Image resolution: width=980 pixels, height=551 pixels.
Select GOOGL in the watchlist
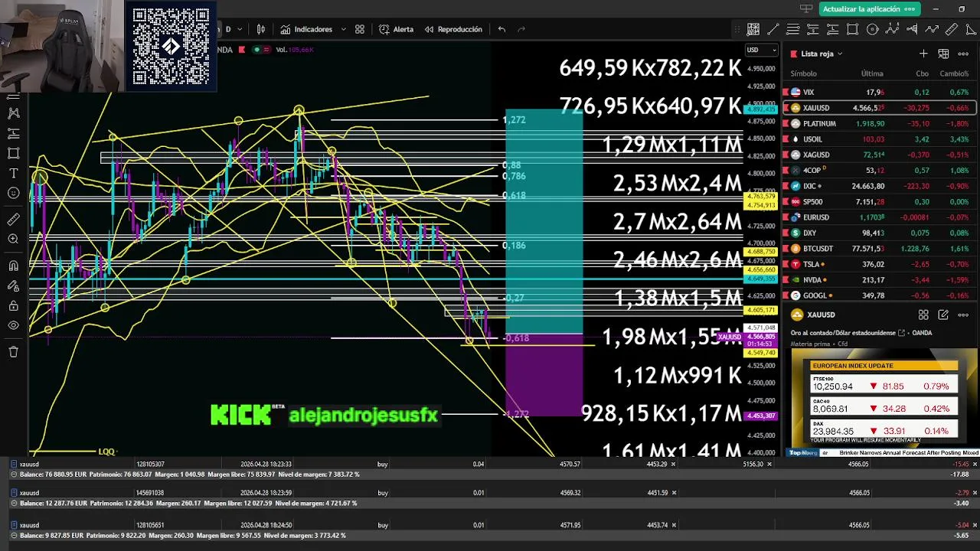tap(880, 295)
